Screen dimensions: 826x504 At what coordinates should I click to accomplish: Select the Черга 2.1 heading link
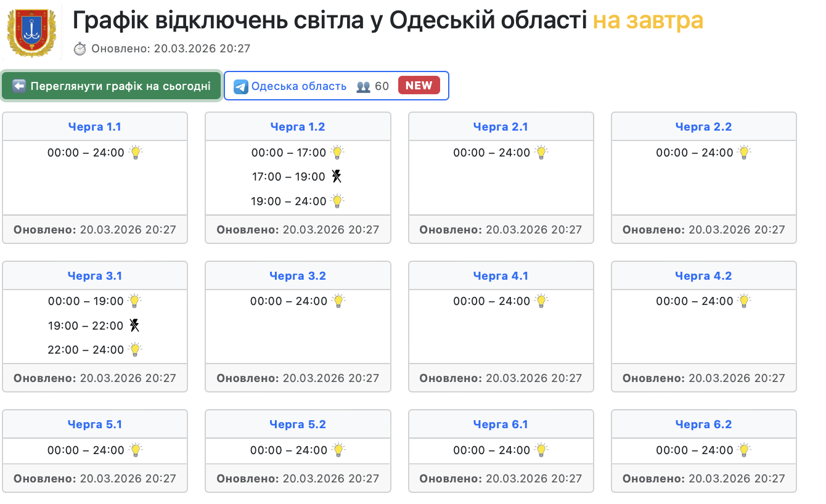point(501,127)
